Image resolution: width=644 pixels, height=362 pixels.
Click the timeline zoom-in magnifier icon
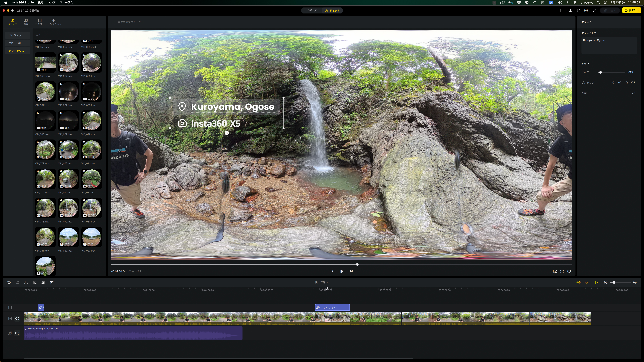(x=635, y=282)
